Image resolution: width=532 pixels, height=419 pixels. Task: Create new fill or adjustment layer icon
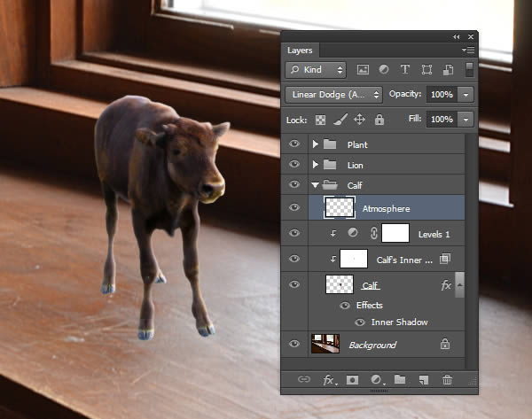tap(377, 380)
